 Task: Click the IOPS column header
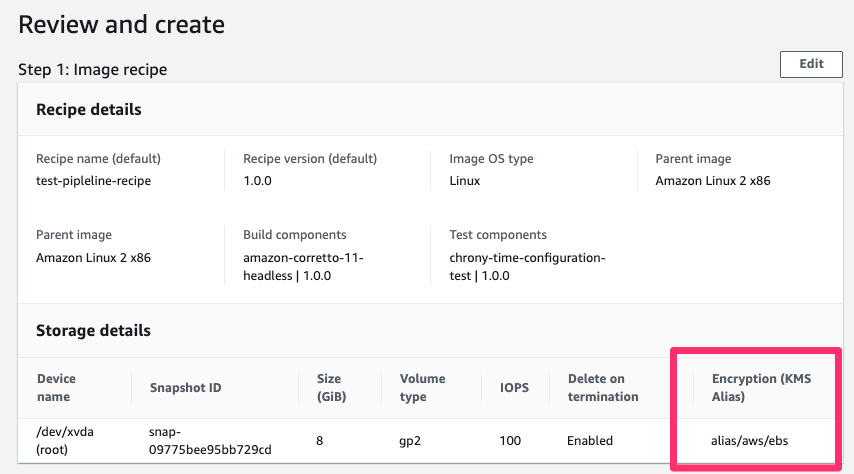514,388
